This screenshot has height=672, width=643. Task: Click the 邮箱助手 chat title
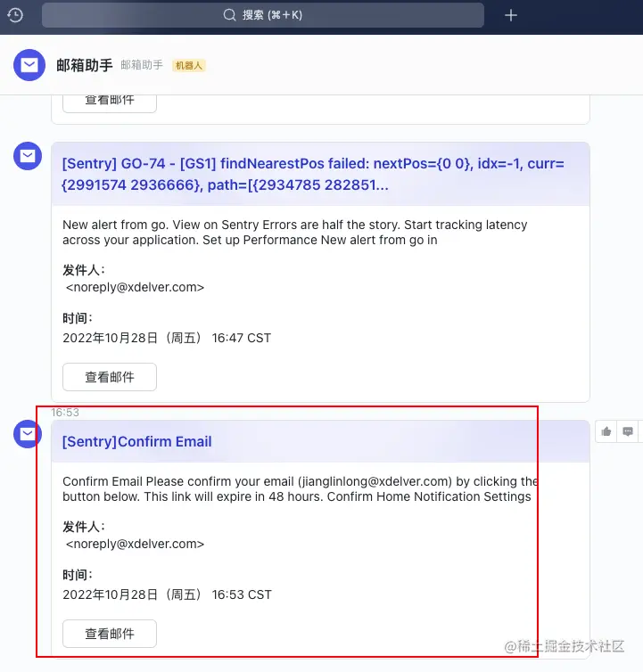(x=85, y=65)
